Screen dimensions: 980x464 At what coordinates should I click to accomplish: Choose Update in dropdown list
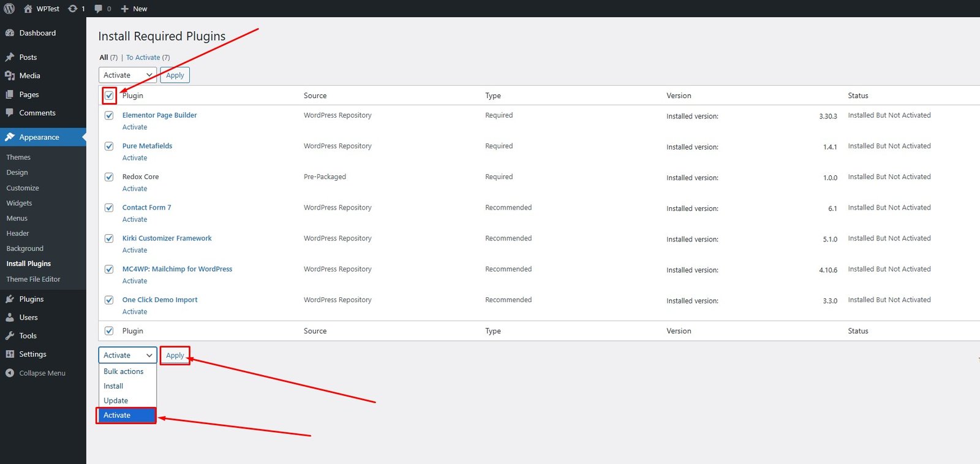tap(127, 401)
